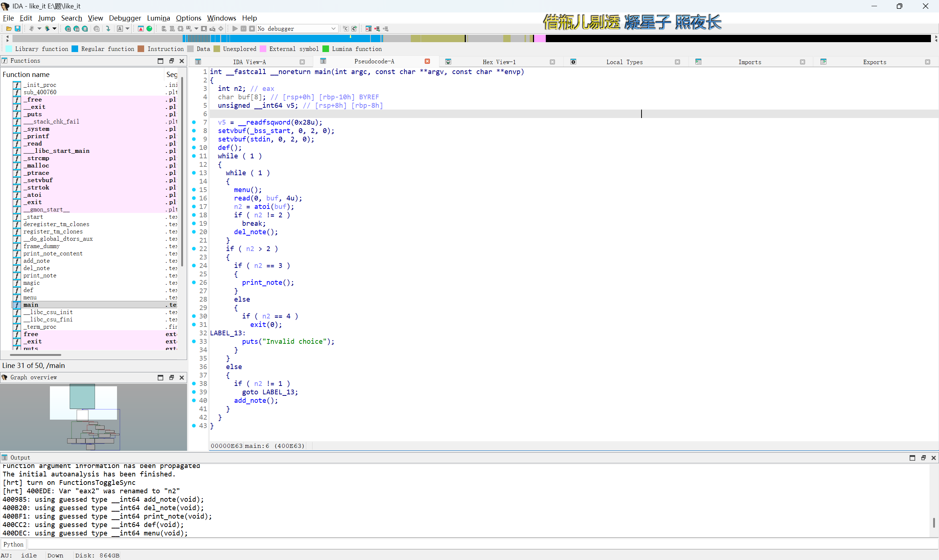Switch to the Exports tab
The width and height of the screenshot is (939, 560).
[874, 62]
